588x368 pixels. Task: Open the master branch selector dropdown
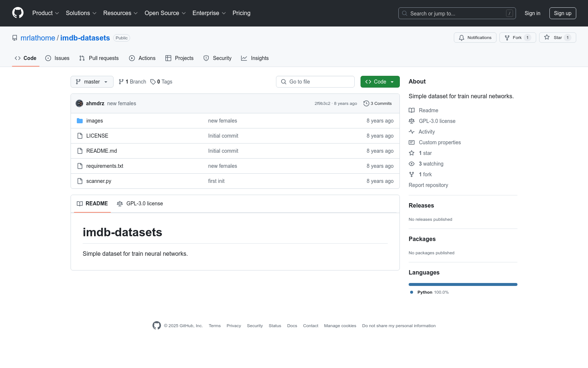coord(92,82)
